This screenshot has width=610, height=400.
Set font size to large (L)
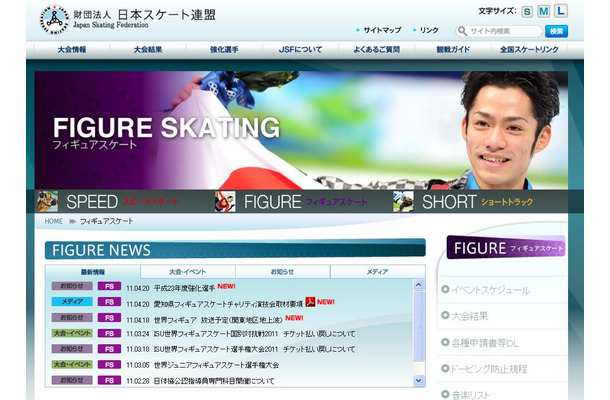tap(560, 11)
